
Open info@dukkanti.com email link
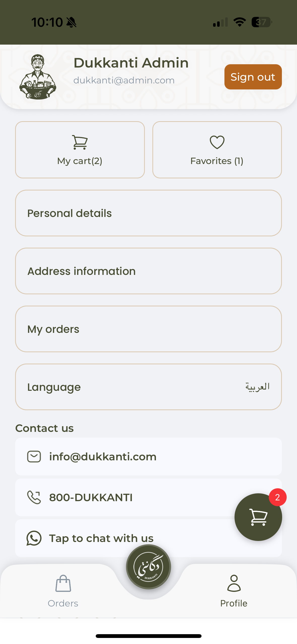coord(103,457)
